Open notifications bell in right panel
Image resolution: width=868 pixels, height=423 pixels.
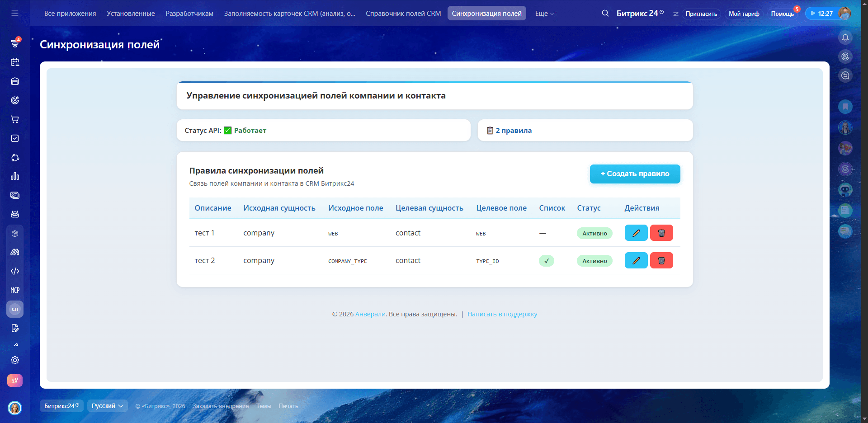tap(845, 38)
